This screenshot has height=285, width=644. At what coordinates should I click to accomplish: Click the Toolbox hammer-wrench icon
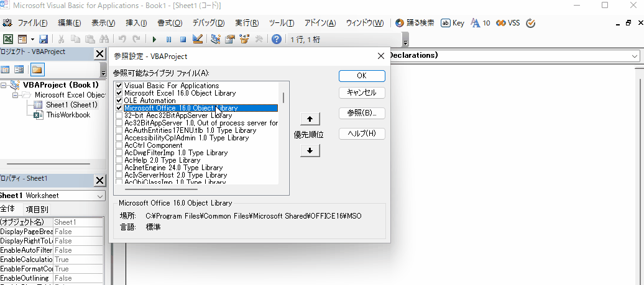259,39
